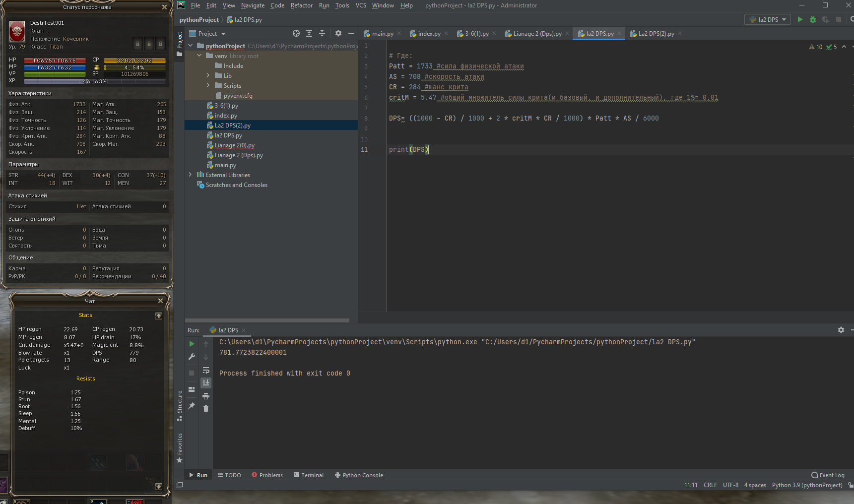Open the Refactor menu
Viewport: 854px width, 504px height.
[301, 5]
